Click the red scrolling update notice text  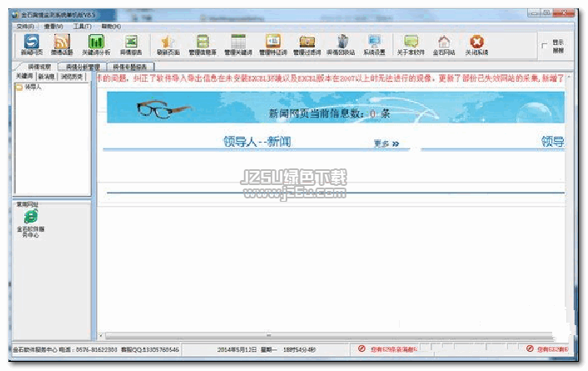[x=331, y=78]
